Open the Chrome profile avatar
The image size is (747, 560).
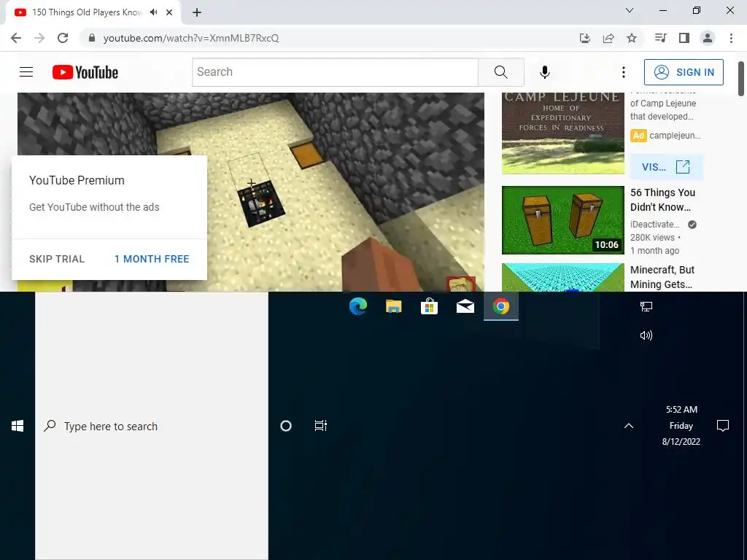point(708,38)
